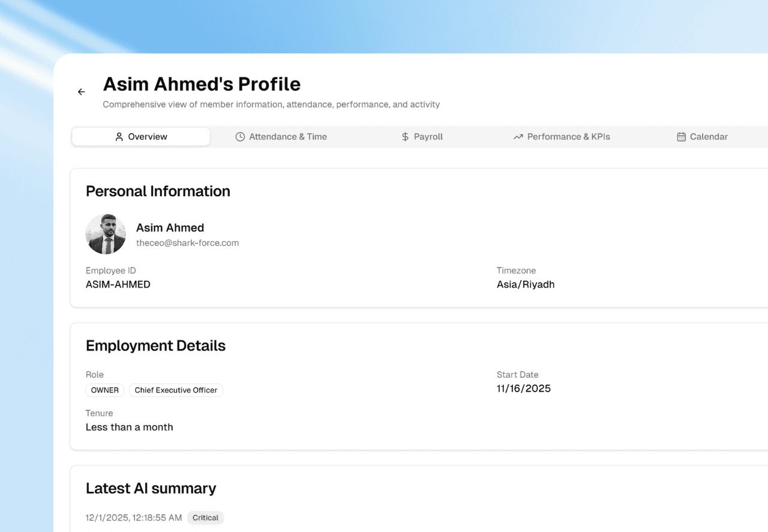Click the OWNER role badge
Image resolution: width=768 pixels, height=532 pixels.
(x=105, y=390)
